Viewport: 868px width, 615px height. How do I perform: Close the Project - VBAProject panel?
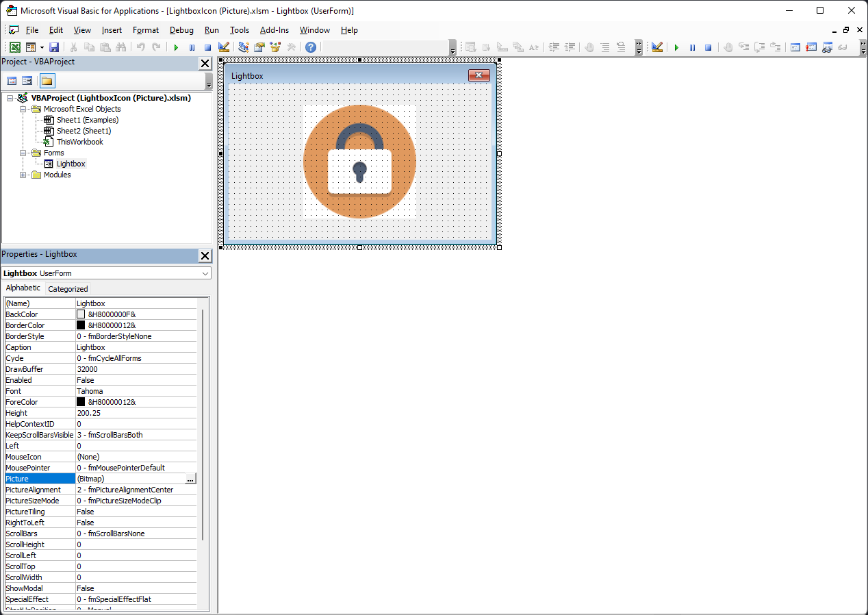pos(205,64)
